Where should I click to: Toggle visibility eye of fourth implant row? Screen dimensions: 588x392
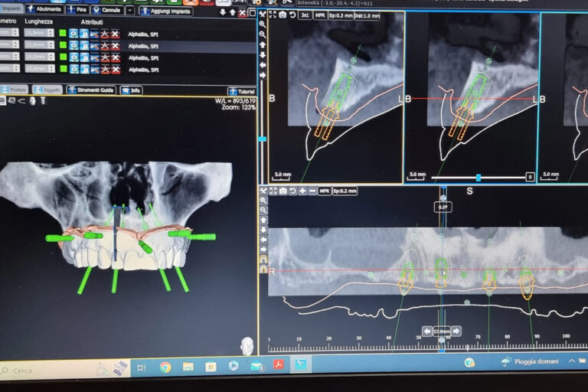73,69
